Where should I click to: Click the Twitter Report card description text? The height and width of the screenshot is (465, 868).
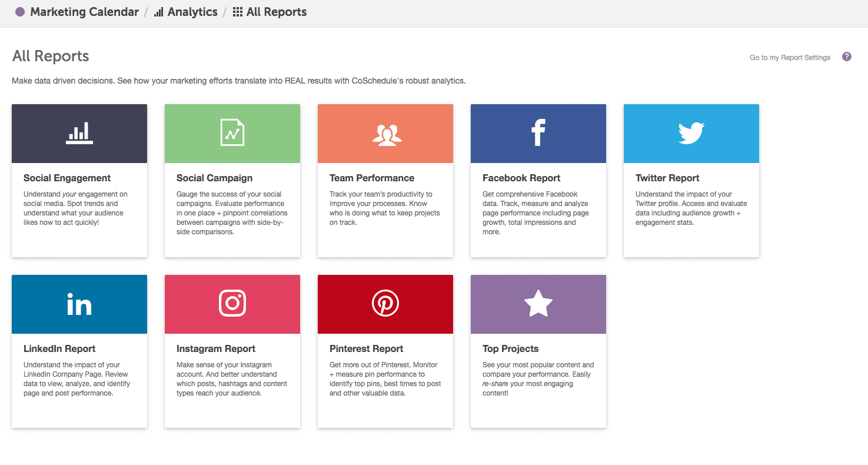(691, 208)
